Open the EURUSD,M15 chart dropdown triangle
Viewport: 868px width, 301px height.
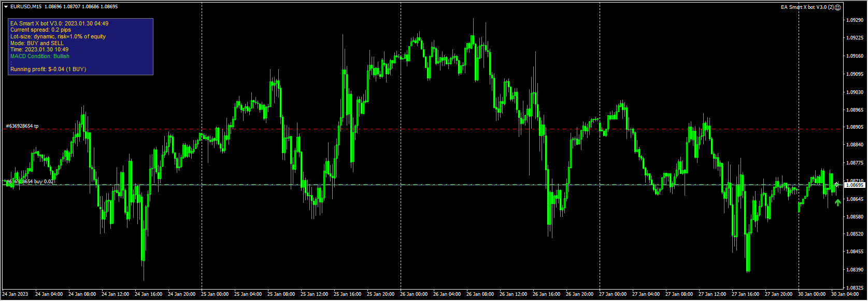6,7
